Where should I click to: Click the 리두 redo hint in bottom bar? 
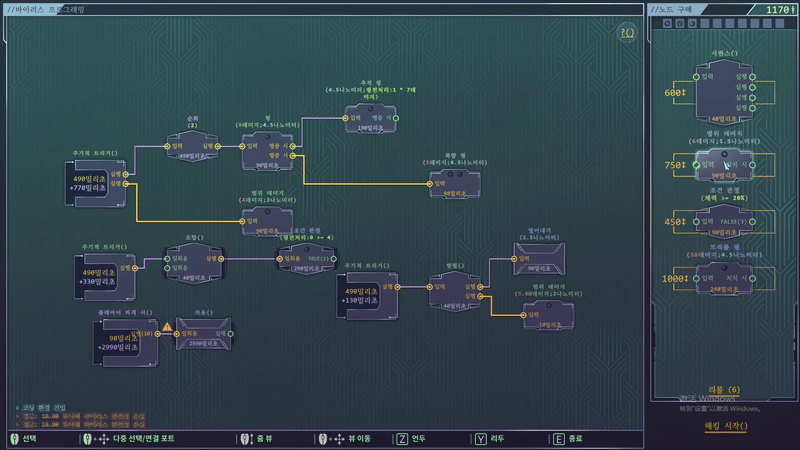490,438
